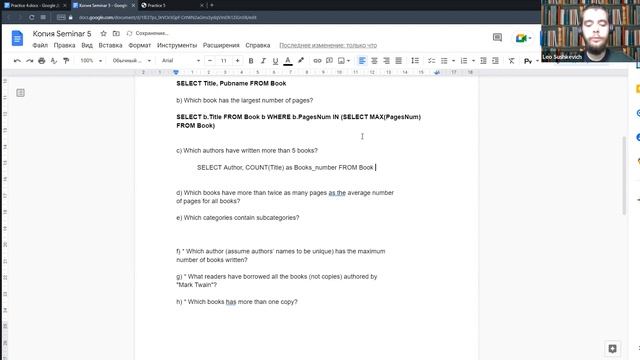
Task: Select right text alignment
Action: pos(387,61)
